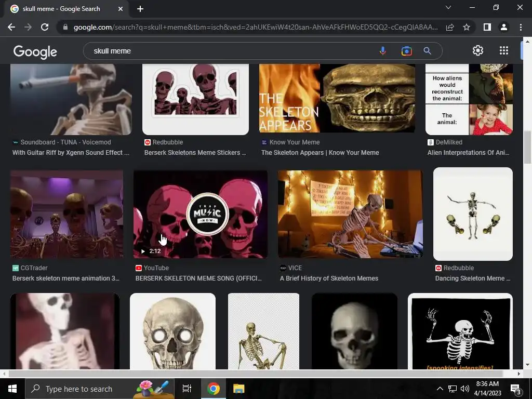Click the magnifier search button

(427, 51)
